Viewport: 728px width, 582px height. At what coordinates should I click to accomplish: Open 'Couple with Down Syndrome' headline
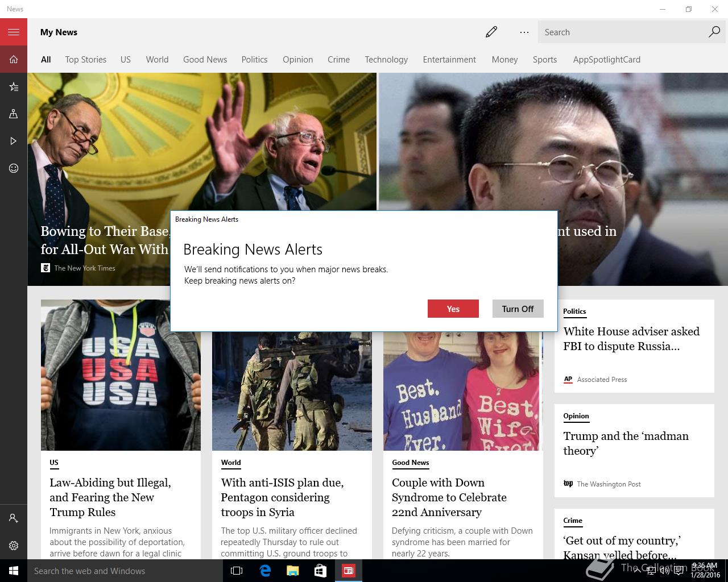pyautogui.click(x=449, y=497)
